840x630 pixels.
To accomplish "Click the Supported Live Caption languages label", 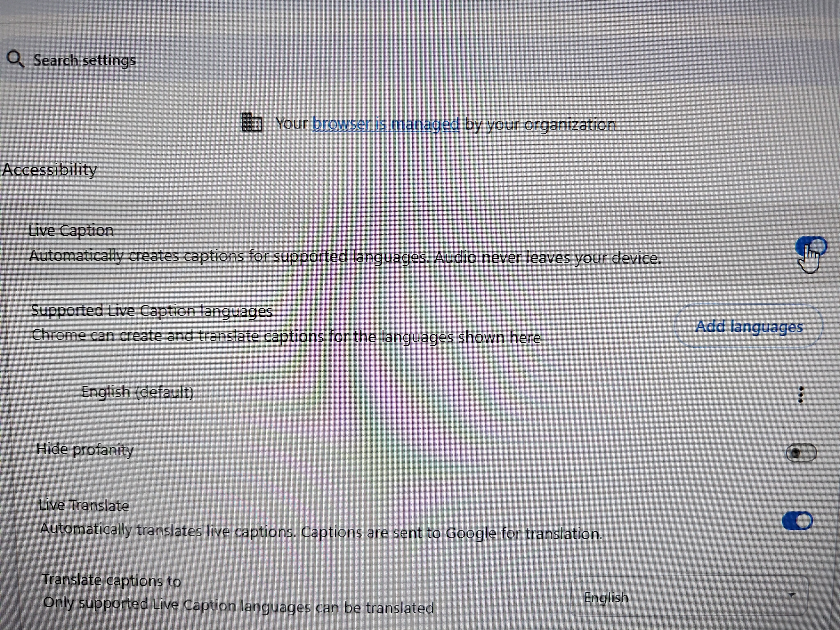I will pyautogui.click(x=152, y=311).
